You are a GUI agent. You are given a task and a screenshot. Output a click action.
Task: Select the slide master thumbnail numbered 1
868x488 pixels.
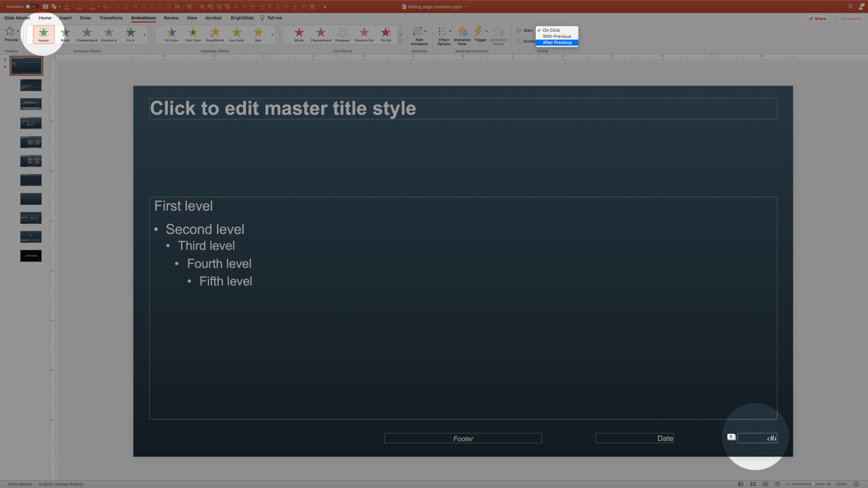26,66
